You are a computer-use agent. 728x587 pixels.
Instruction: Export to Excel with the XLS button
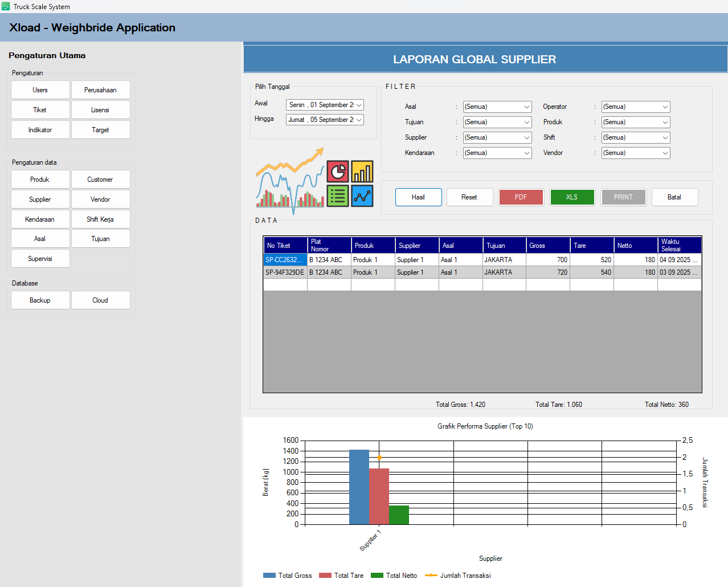[x=572, y=197]
